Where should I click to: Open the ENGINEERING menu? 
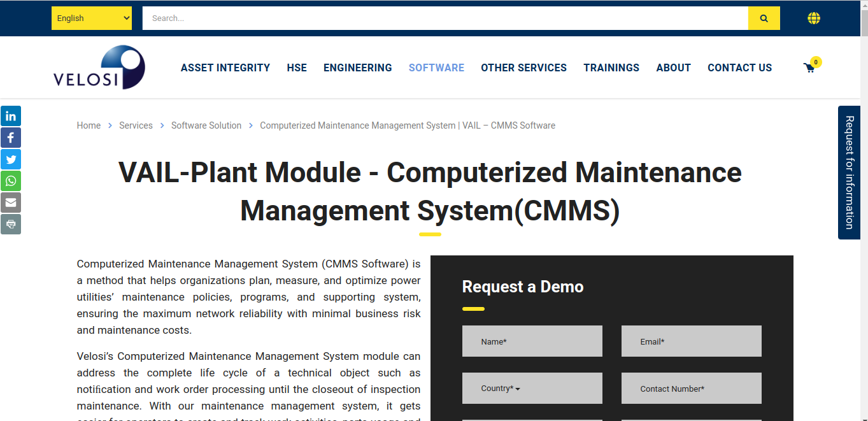click(358, 68)
